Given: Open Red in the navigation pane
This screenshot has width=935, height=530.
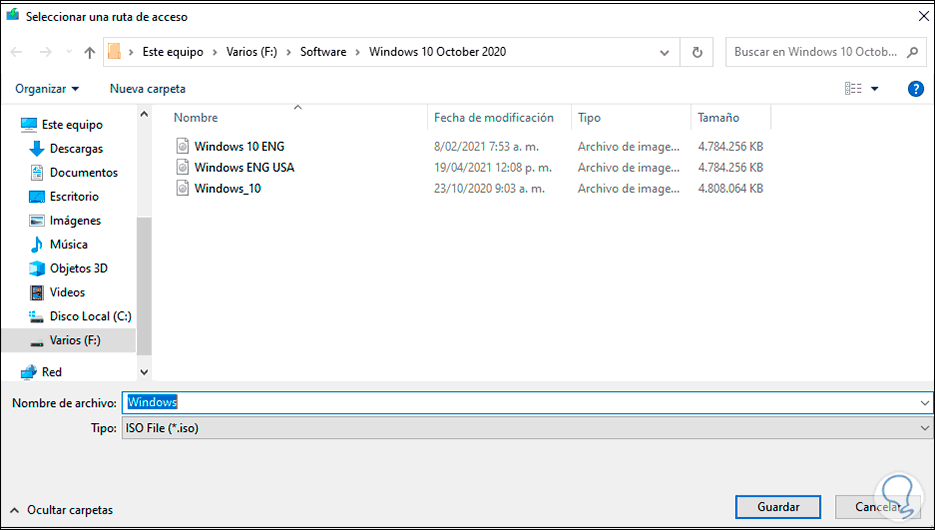Looking at the screenshot, I should [51, 372].
